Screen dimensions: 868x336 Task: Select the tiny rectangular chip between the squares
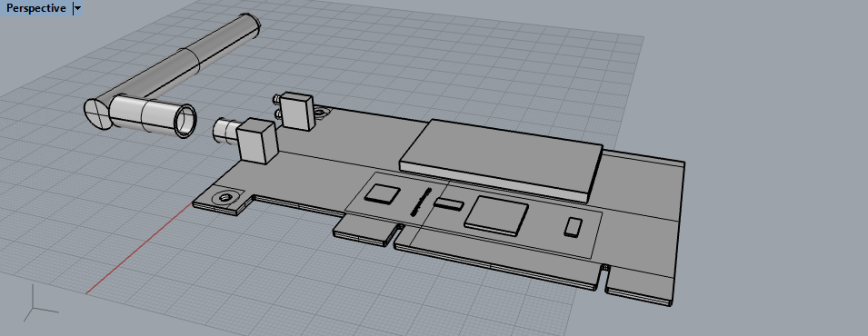[x=449, y=203]
